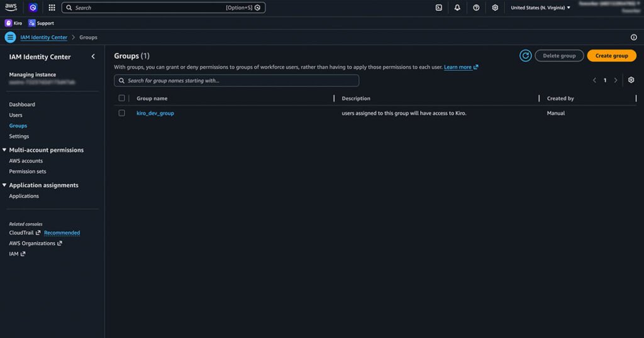
Task: Open the region selector dropdown
Action: pos(540,8)
